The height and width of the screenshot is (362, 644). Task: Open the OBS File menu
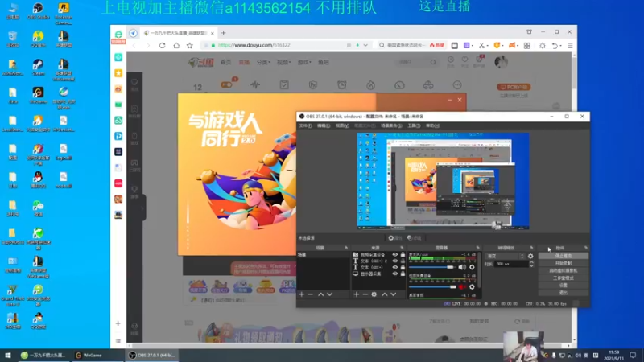[x=305, y=125]
